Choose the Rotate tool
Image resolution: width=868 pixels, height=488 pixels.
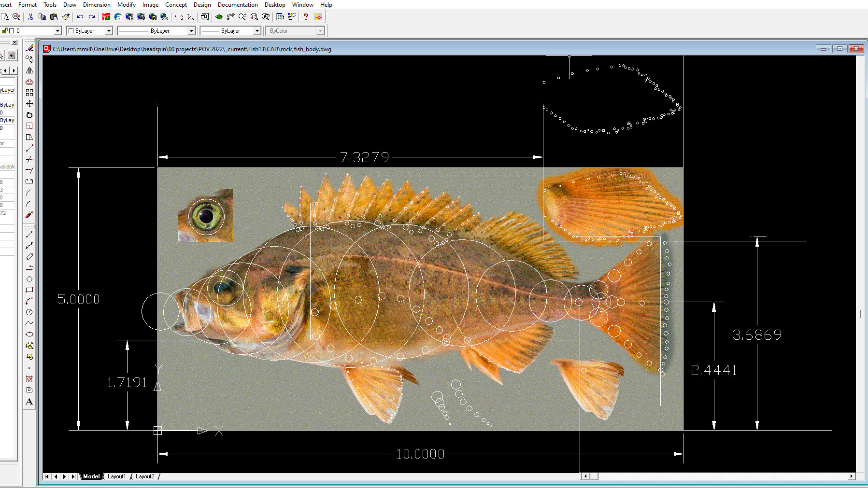pyautogui.click(x=29, y=115)
